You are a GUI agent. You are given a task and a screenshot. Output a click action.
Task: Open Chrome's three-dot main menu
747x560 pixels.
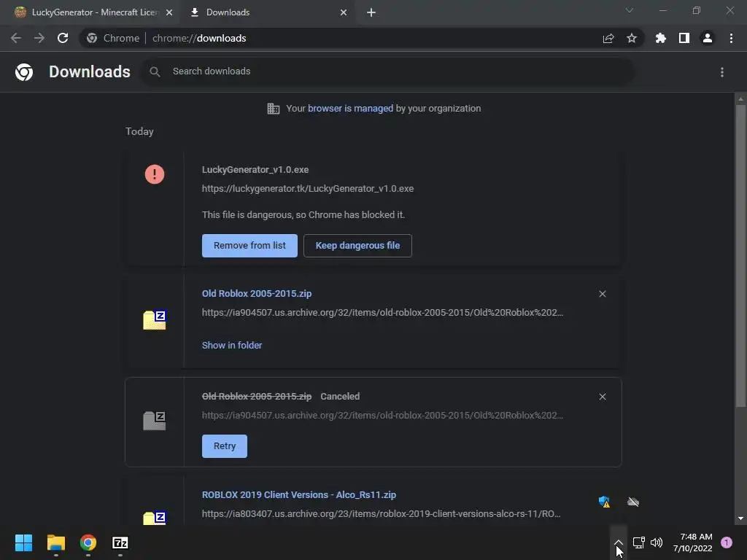coord(731,38)
